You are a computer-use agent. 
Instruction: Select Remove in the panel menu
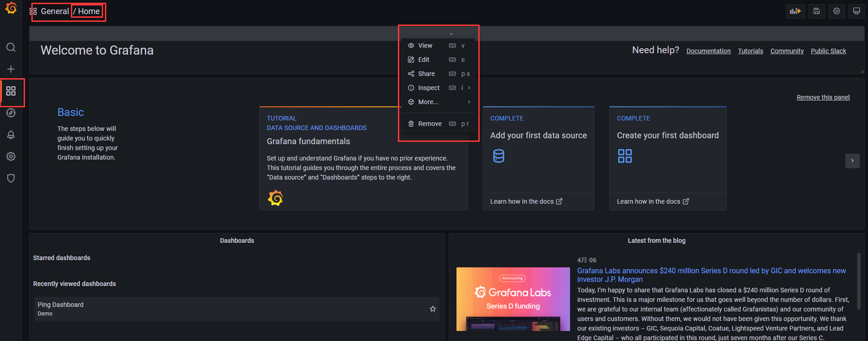tap(438, 124)
